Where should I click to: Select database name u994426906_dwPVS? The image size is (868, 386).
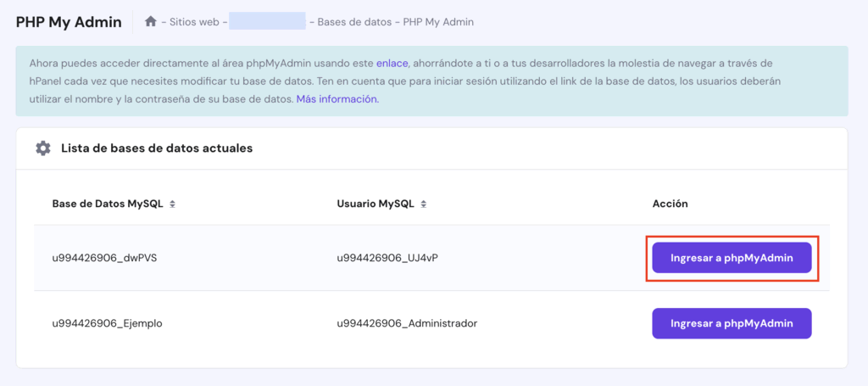click(104, 258)
